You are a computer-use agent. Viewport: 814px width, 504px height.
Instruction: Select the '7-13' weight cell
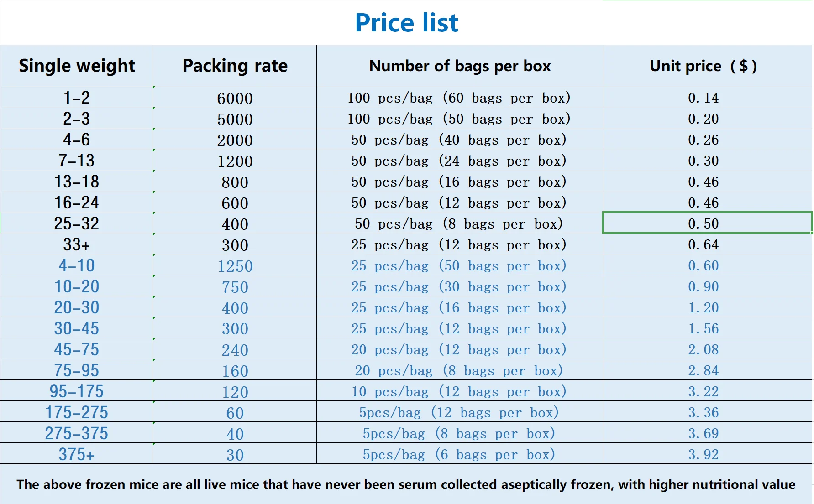pyautogui.click(x=77, y=161)
